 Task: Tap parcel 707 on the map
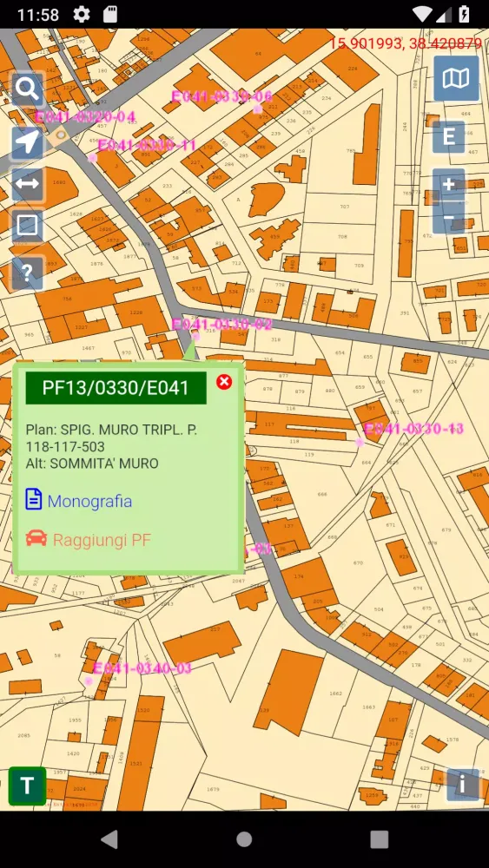[345, 207]
